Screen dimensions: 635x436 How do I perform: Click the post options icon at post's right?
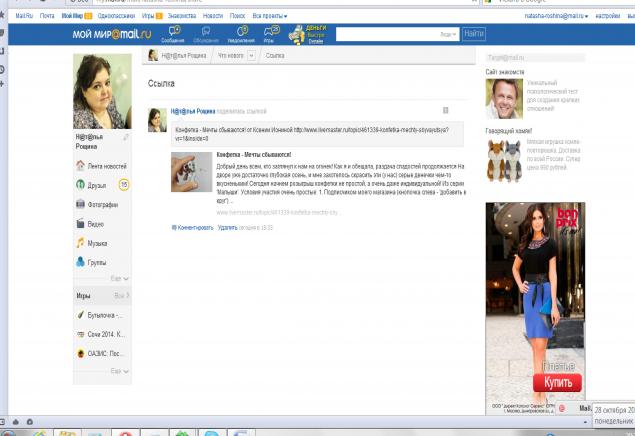point(445,110)
